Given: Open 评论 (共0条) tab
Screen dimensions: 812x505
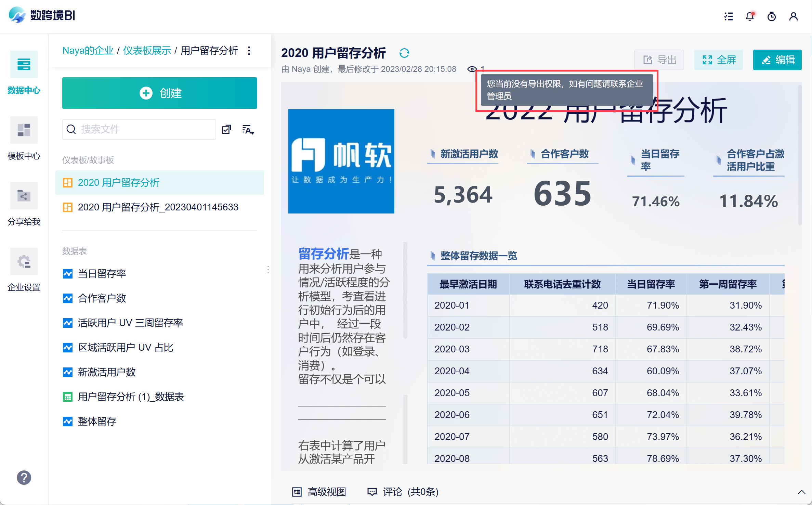Looking at the screenshot, I should pyautogui.click(x=403, y=492).
